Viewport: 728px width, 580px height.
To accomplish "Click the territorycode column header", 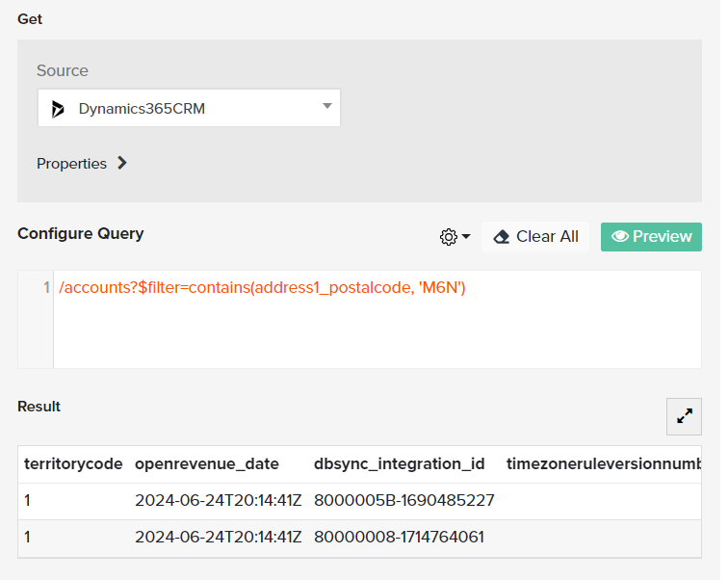I will coord(74,464).
